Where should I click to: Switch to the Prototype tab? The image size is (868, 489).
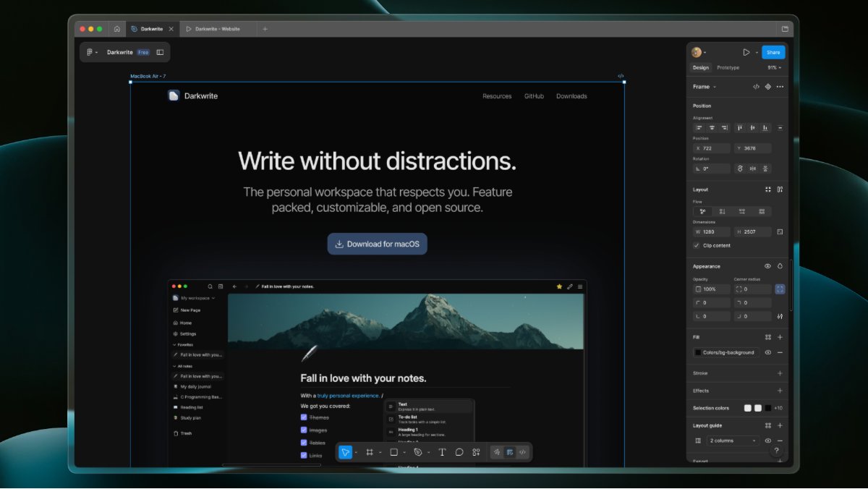tap(728, 68)
